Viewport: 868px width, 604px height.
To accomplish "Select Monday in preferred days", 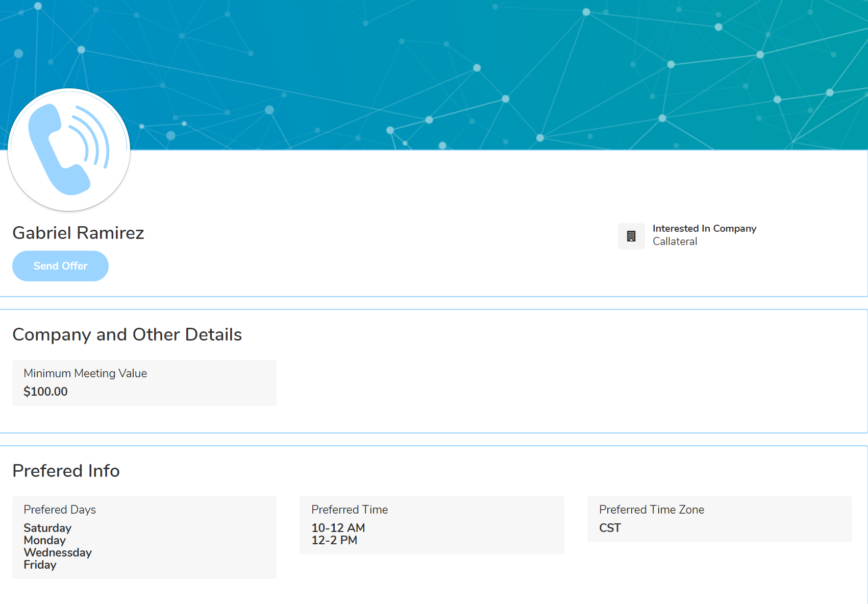I will [x=45, y=540].
